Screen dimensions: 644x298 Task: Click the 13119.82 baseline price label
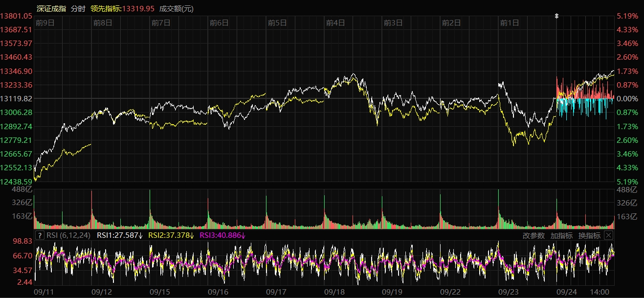point(16,98)
